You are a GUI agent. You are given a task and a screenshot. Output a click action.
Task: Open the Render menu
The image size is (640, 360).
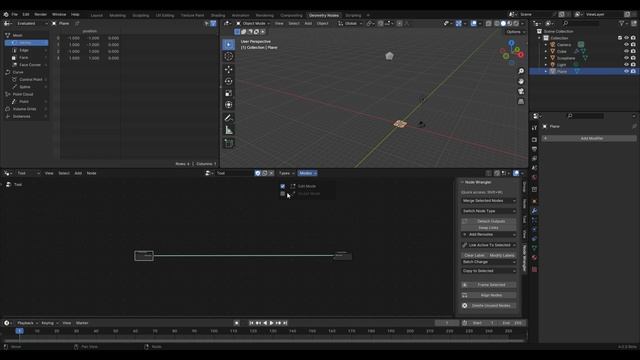point(40,14)
